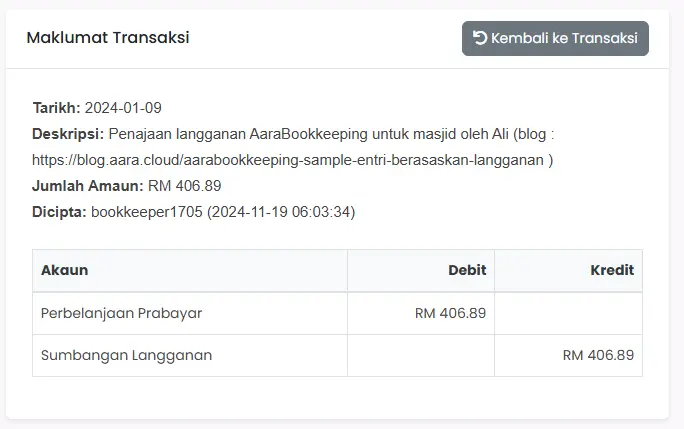Click the Jumlah Amaun RM 406.89 value

click(x=185, y=186)
